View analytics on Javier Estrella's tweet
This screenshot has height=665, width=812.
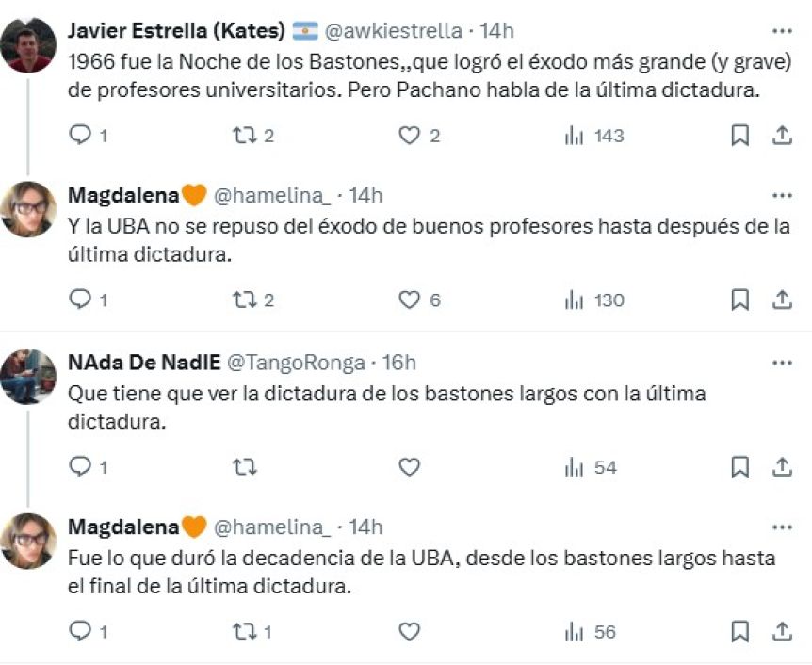(x=574, y=136)
